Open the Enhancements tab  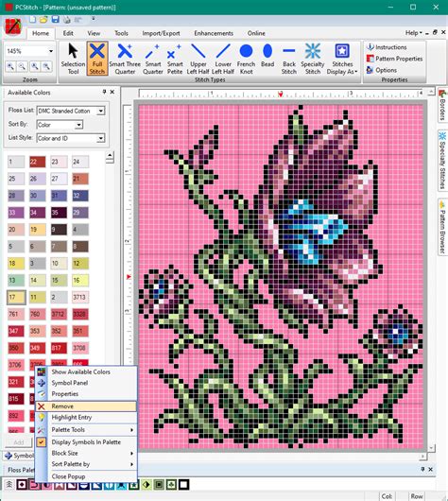(x=214, y=33)
